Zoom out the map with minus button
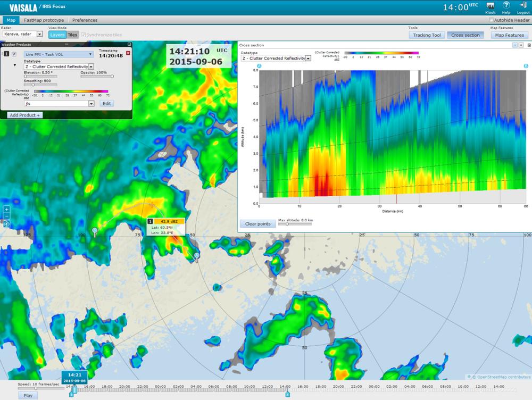The image size is (532, 400). coord(6,217)
